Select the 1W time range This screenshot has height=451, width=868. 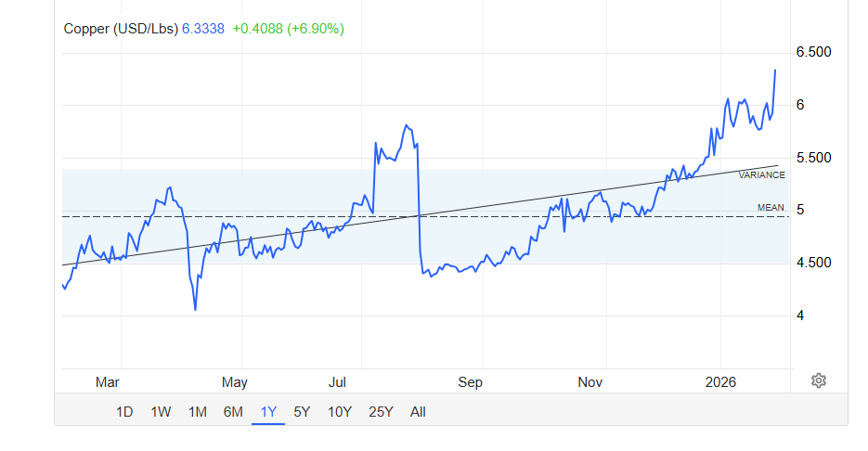point(161,412)
